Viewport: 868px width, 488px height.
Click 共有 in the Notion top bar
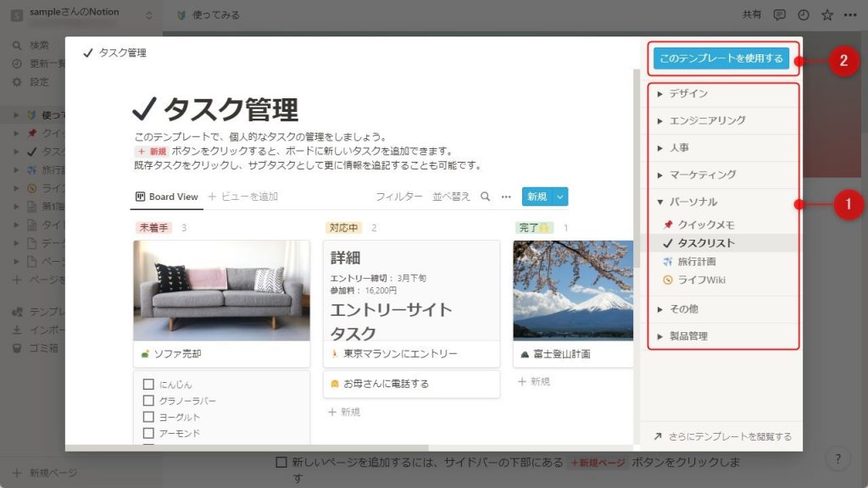[752, 14]
